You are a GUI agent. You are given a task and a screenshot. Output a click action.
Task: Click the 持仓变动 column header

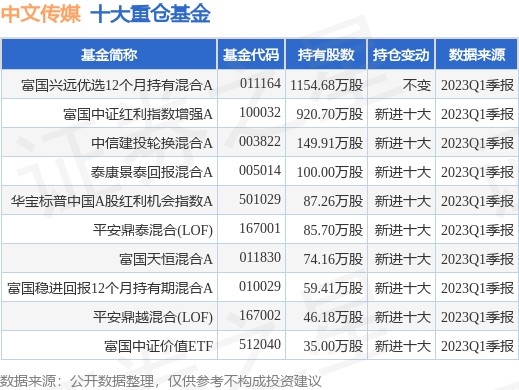[401, 55]
